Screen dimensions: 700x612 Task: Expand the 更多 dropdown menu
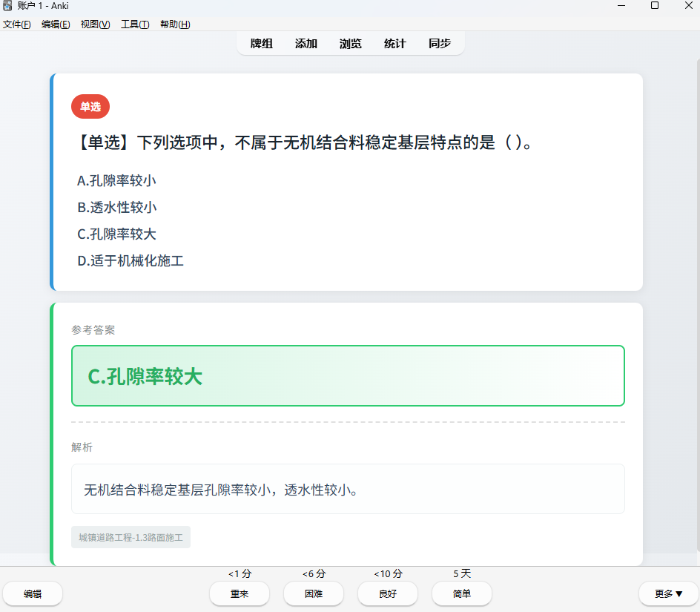(668, 593)
